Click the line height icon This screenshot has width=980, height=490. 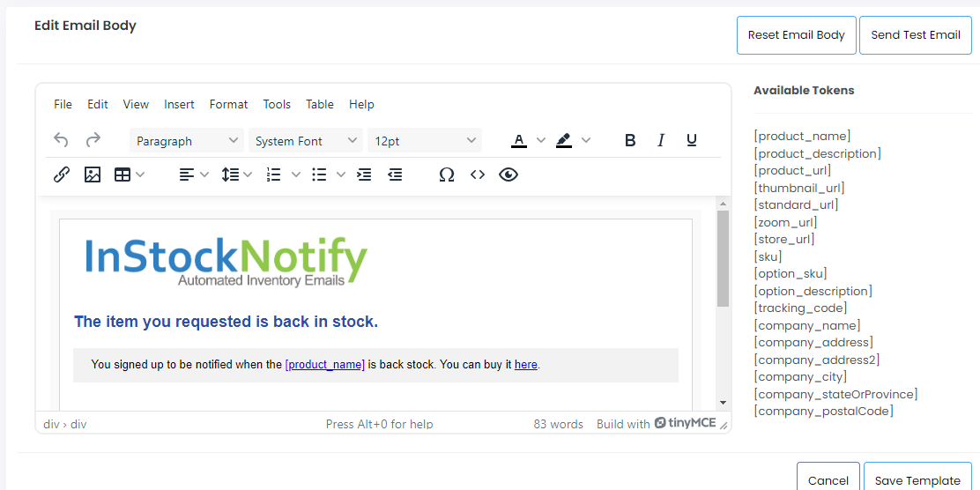pyautogui.click(x=230, y=175)
